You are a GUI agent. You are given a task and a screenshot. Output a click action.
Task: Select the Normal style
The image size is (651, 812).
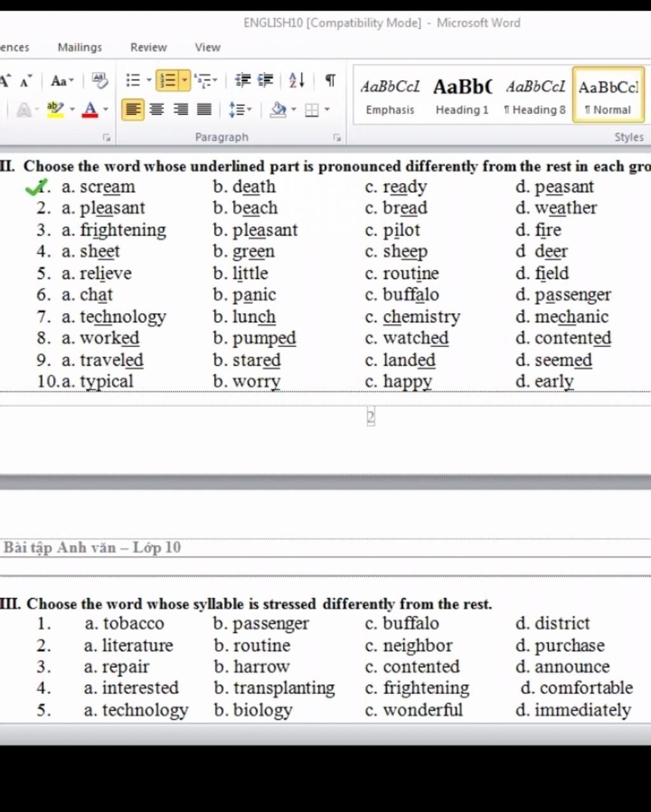(608, 95)
